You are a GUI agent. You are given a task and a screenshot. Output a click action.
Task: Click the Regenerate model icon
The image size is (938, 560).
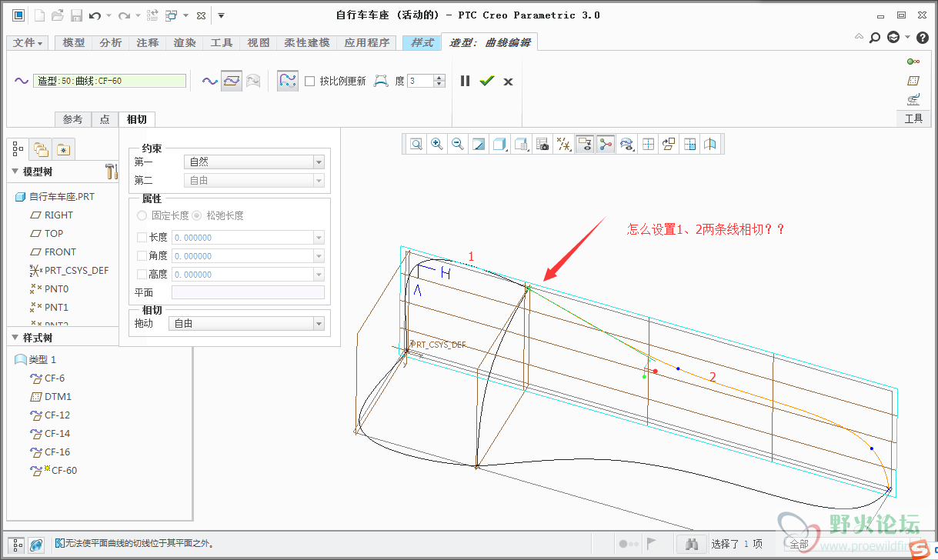click(x=152, y=15)
